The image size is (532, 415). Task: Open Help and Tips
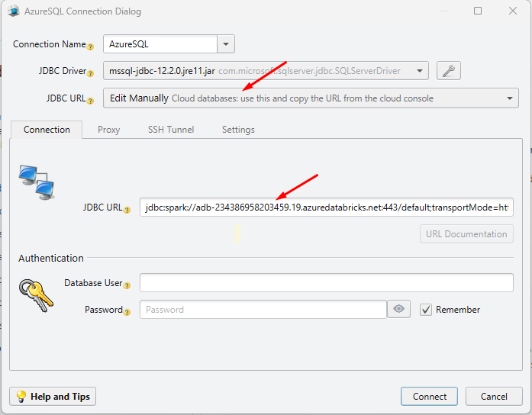[53, 397]
